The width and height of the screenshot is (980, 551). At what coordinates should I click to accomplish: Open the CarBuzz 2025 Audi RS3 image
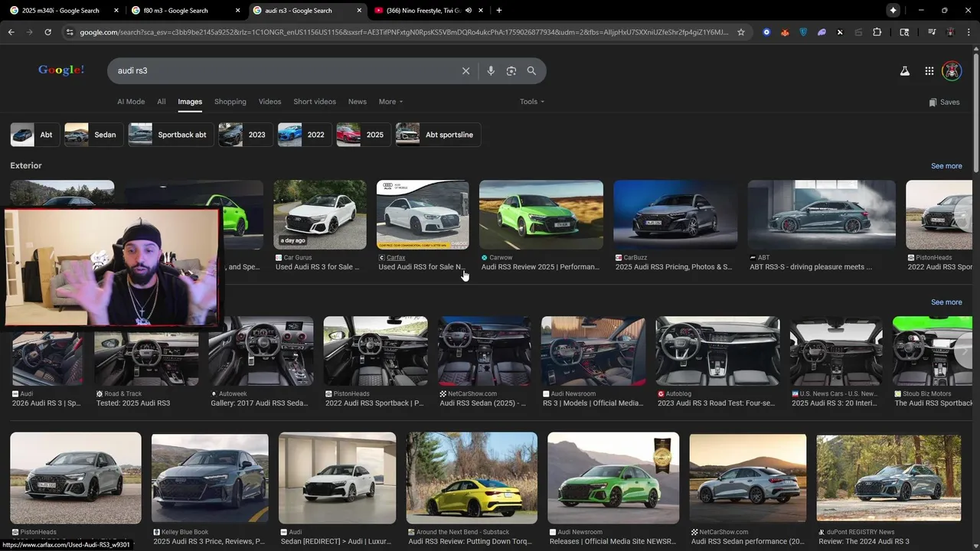(x=675, y=214)
